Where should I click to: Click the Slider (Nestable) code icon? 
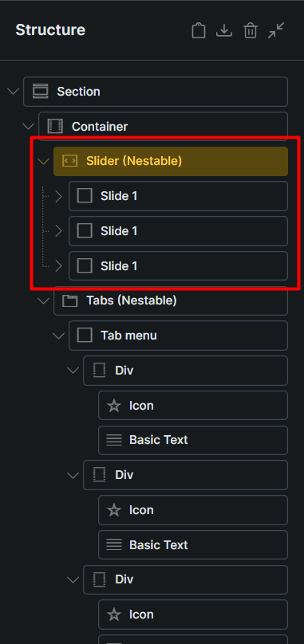(x=69, y=161)
